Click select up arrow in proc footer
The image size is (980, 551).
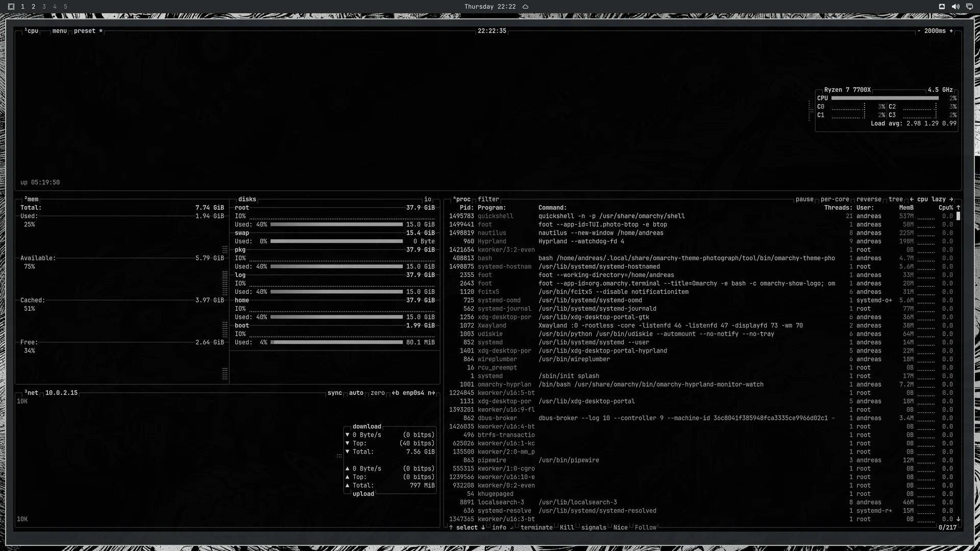451,528
